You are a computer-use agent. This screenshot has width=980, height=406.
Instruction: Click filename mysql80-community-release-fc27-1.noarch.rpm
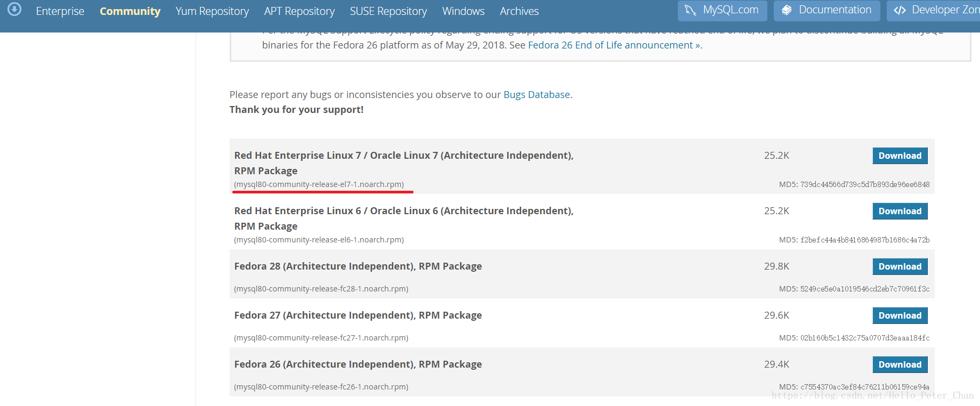(x=321, y=338)
